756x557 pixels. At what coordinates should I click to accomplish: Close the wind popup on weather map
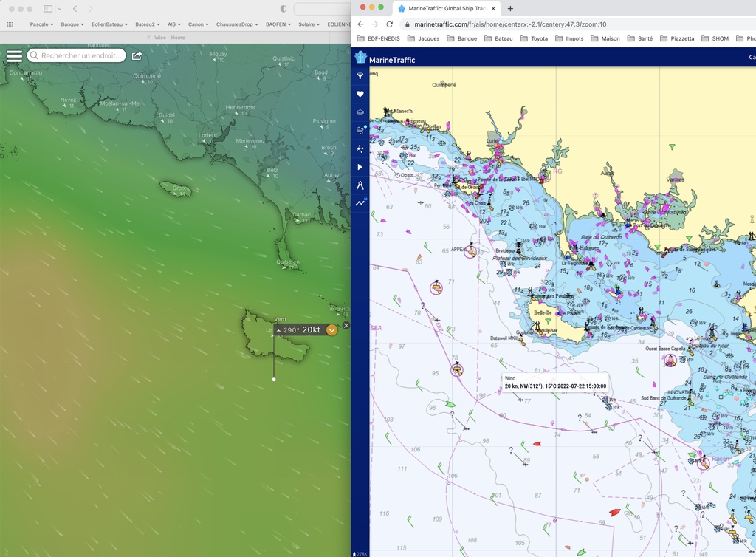point(346,326)
